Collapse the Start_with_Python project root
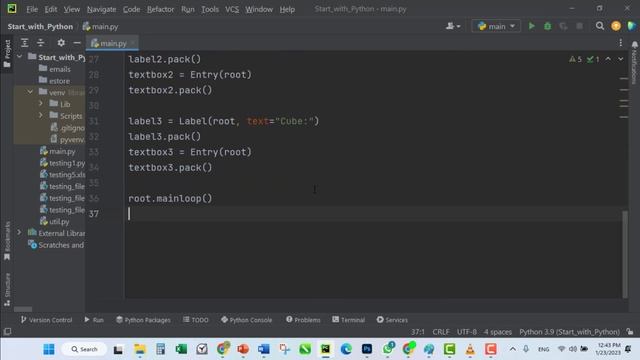 pos(19,57)
